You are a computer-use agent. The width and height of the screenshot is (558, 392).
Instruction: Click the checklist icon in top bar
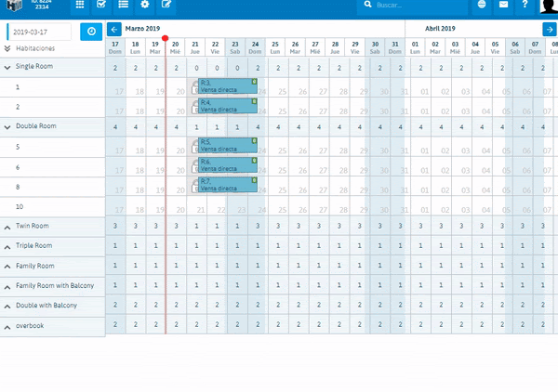pyautogui.click(x=101, y=6)
